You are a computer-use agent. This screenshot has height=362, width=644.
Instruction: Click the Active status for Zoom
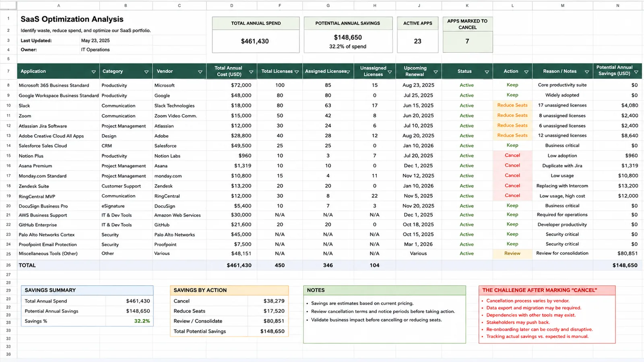pos(466,116)
